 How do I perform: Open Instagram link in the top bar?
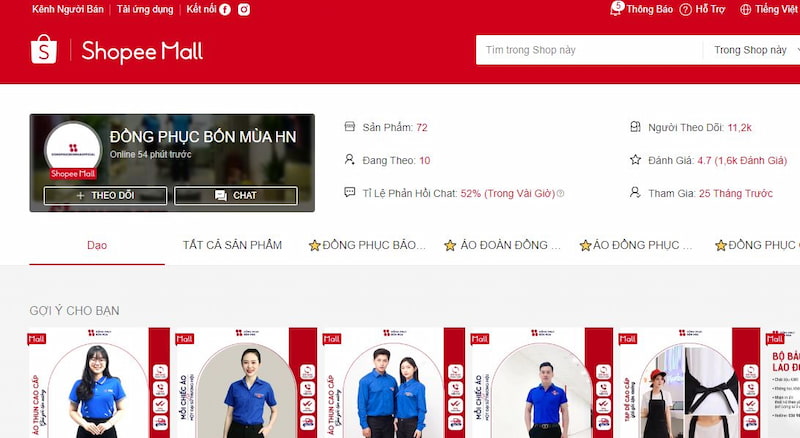click(244, 10)
